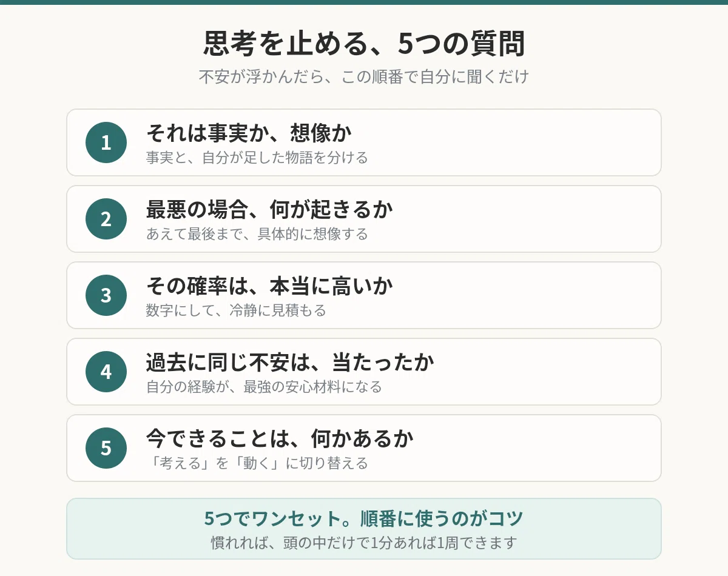Select the heading 過去に同じ不安は、当たったか

pyautogui.click(x=290, y=362)
